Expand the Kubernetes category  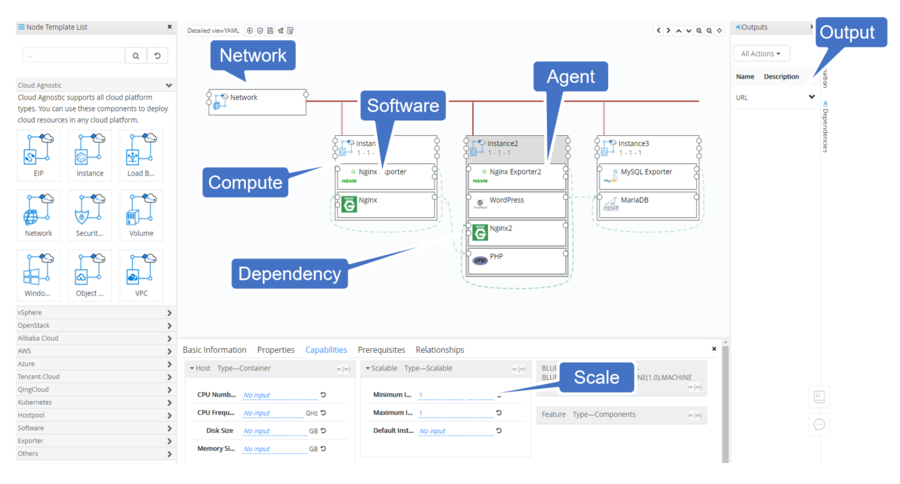169,402
